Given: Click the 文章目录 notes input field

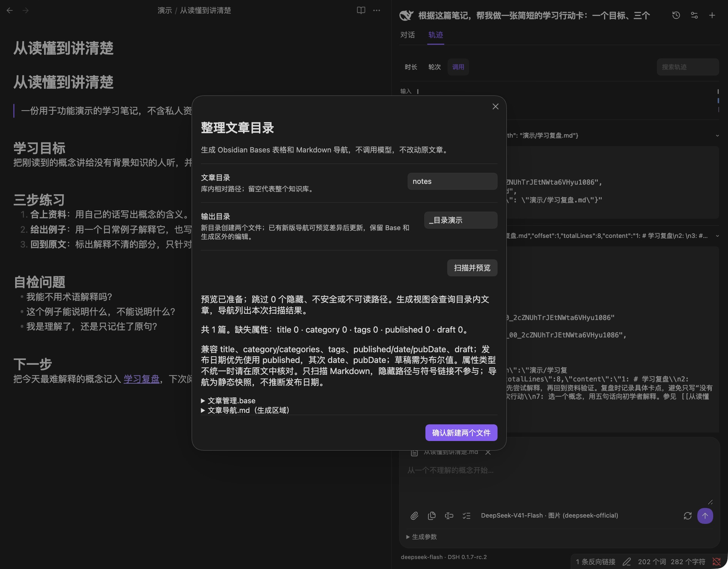Looking at the screenshot, I should pos(452,181).
